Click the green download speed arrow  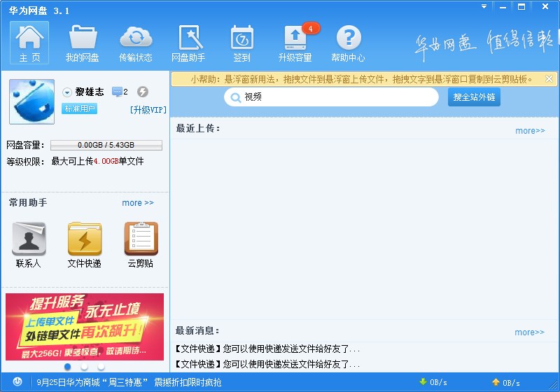tap(423, 381)
